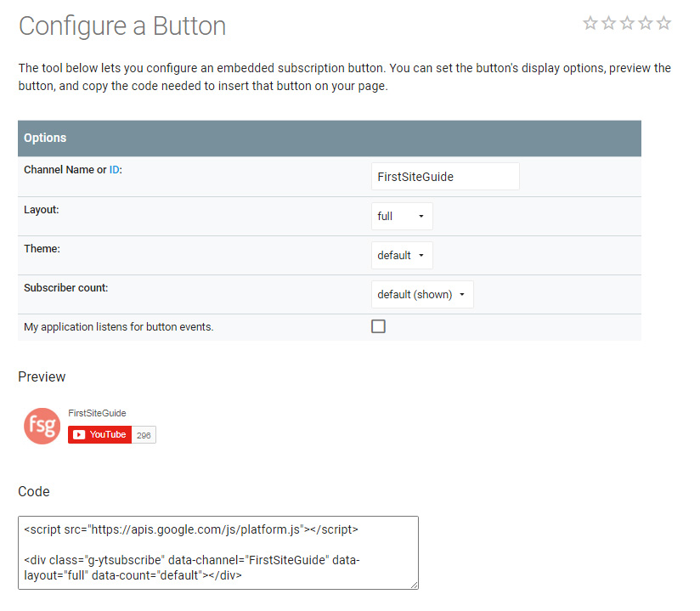Screen dimensions: 700x611
Task: Click the fourth rating star
Action: pyautogui.click(x=646, y=23)
